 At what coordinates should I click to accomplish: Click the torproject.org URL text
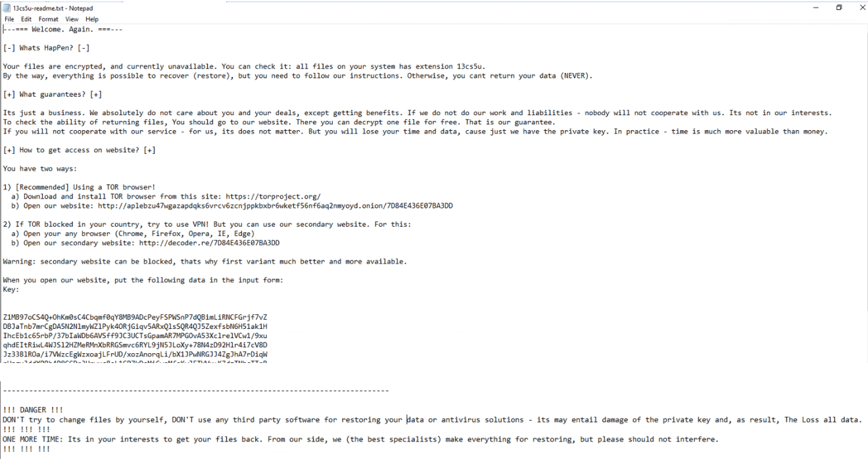[273, 196]
